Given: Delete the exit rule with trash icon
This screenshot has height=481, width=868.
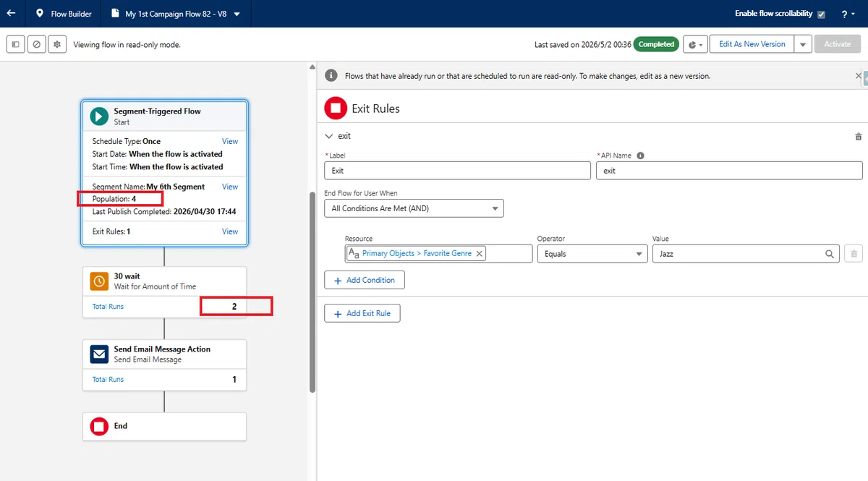Looking at the screenshot, I should point(859,136).
